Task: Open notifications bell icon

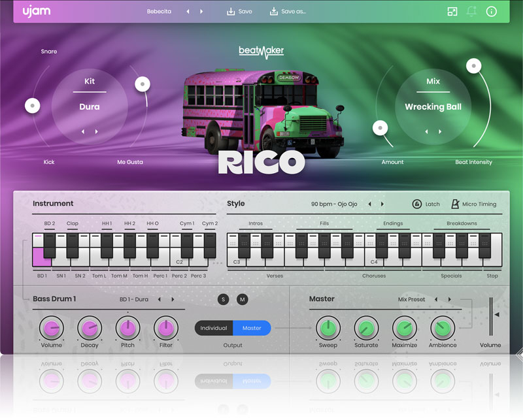Action: click(x=471, y=12)
